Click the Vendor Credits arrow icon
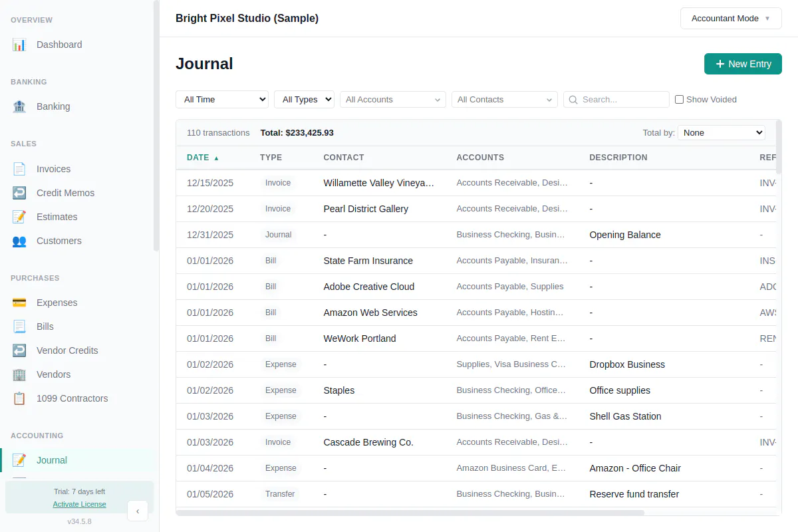The image size is (798, 532). point(19,350)
